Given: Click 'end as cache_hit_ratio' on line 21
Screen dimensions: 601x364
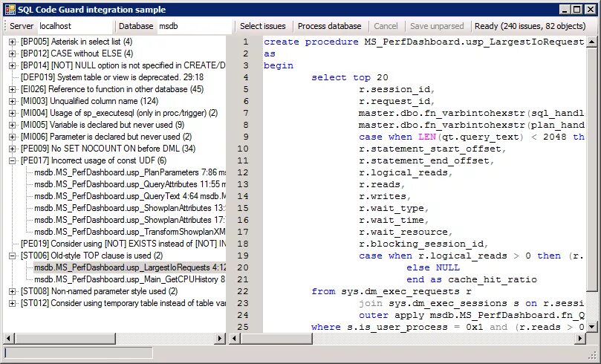Looking at the screenshot, I should click(x=472, y=279).
